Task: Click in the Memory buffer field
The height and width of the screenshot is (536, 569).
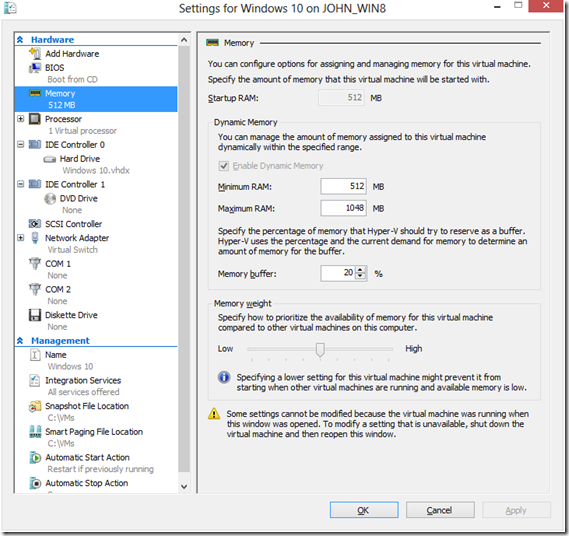Action: (x=338, y=273)
